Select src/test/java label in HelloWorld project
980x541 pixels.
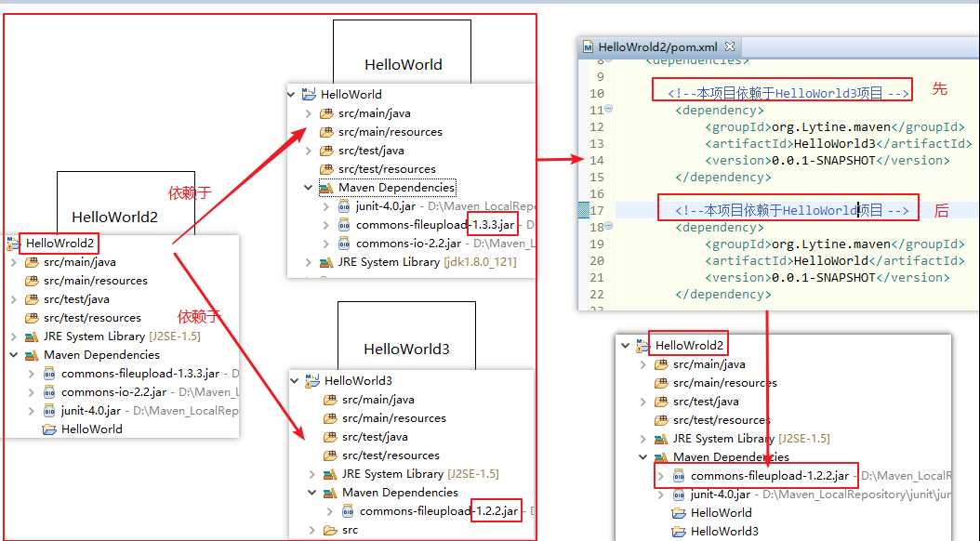coord(371,151)
